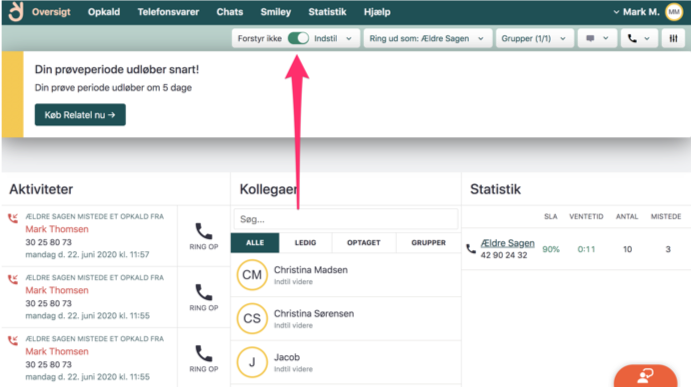The height and width of the screenshot is (387, 691).
Task: Click Ring op for the 11:57 missed call
Action: pyautogui.click(x=204, y=236)
